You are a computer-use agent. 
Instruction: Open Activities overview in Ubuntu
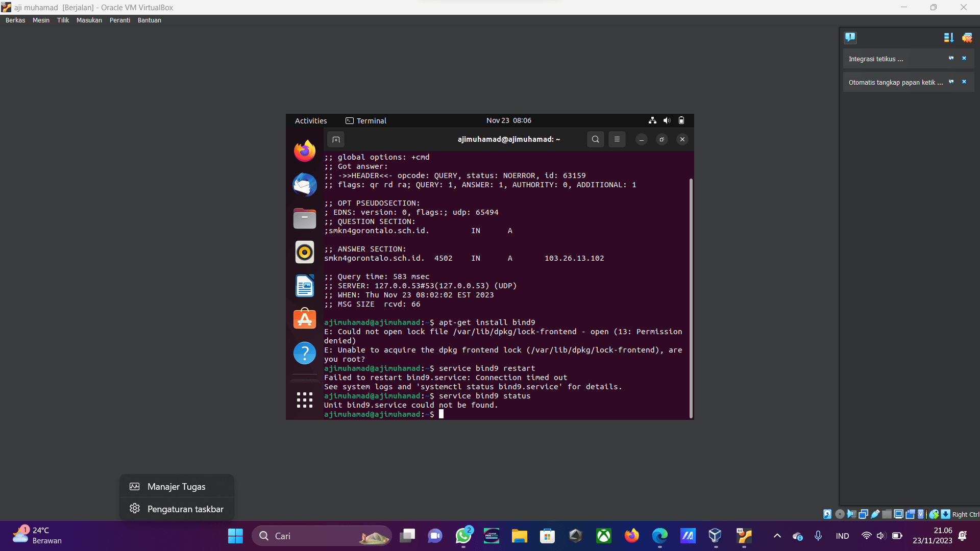click(311, 121)
